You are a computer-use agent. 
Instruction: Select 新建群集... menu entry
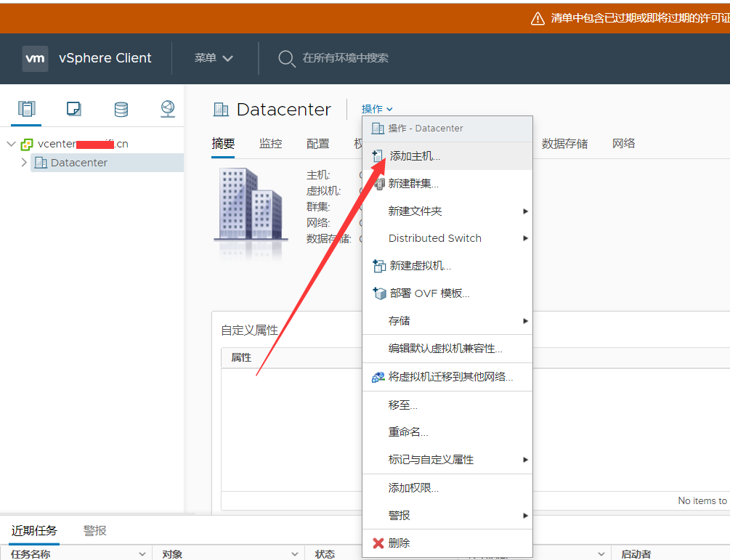coord(447,184)
